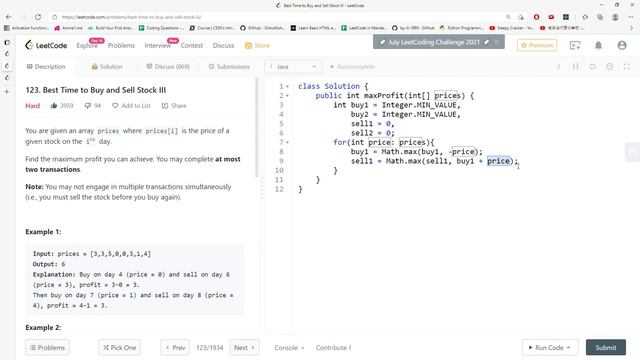Click the editor info icon
Viewport: 640px width, 360px height.
(x=559, y=67)
